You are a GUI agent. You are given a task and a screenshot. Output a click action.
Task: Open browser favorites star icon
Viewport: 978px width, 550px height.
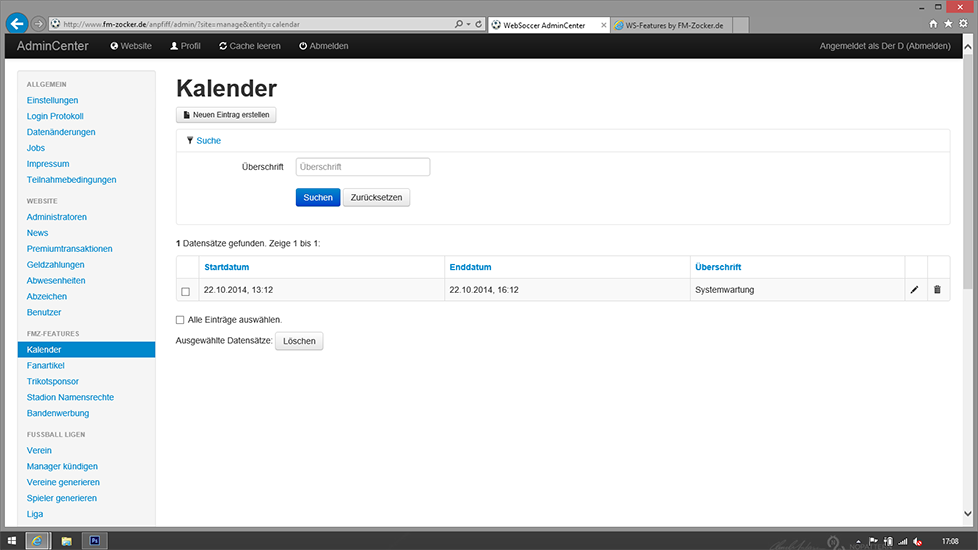tap(948, 23)
